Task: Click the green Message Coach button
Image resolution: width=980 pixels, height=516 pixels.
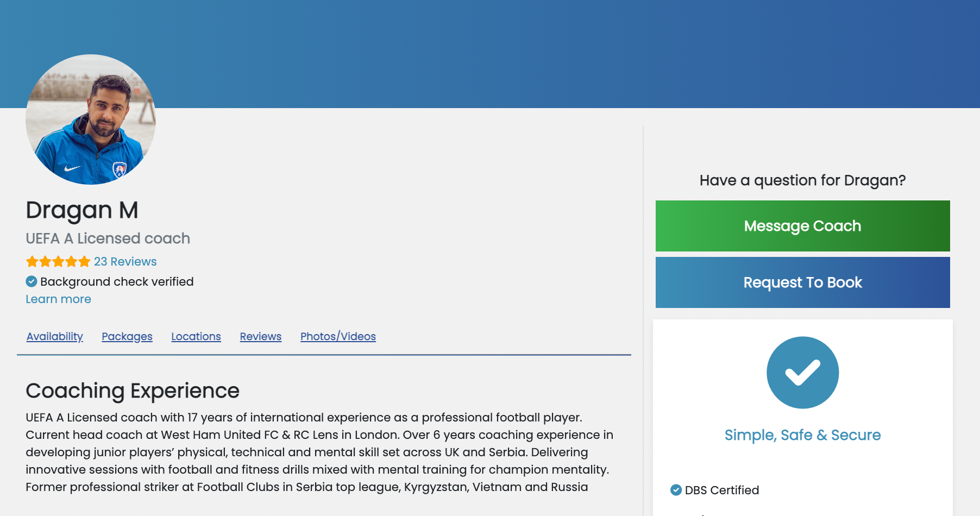Action: [802, 226]
